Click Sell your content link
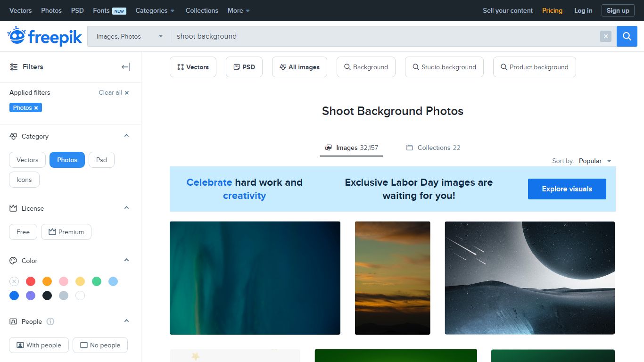The height and width of the screenshot is (362, 644). coord(508,10)
